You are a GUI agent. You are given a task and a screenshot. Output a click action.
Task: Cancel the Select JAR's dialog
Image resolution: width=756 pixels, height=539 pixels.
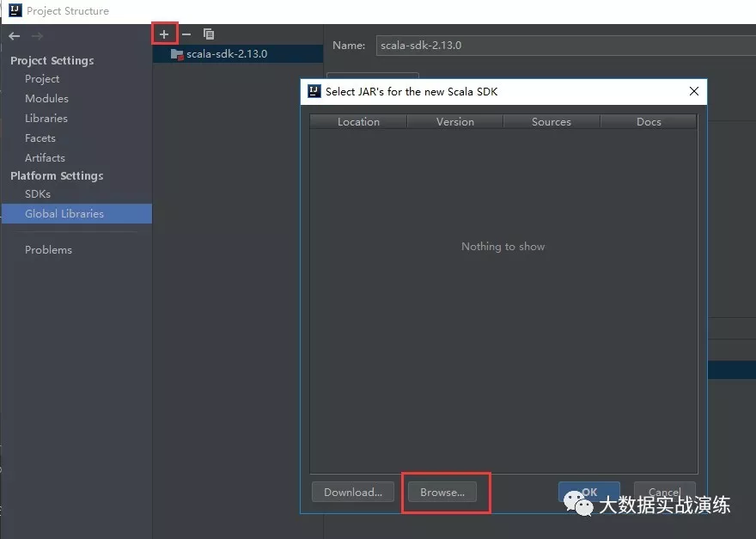pos(664,492)
